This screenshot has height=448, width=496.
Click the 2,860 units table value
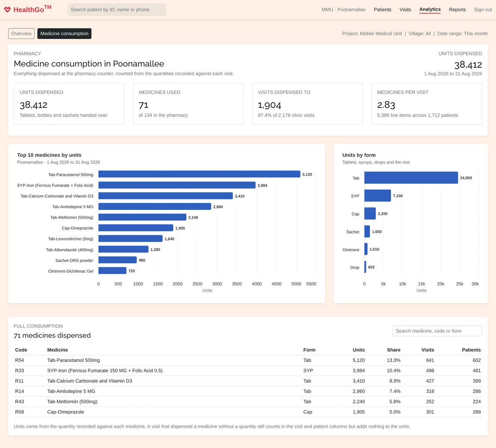coord(359,391)
